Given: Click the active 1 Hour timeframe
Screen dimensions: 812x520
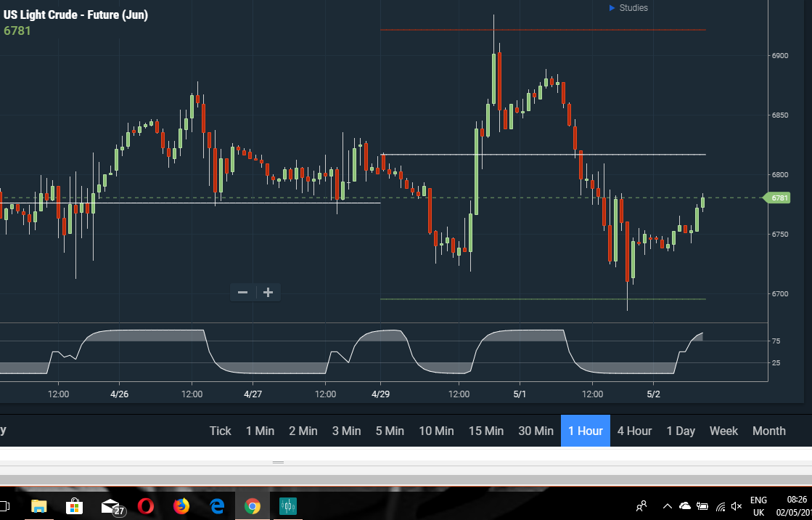Looking at the screenshot, I should [585, 431].
